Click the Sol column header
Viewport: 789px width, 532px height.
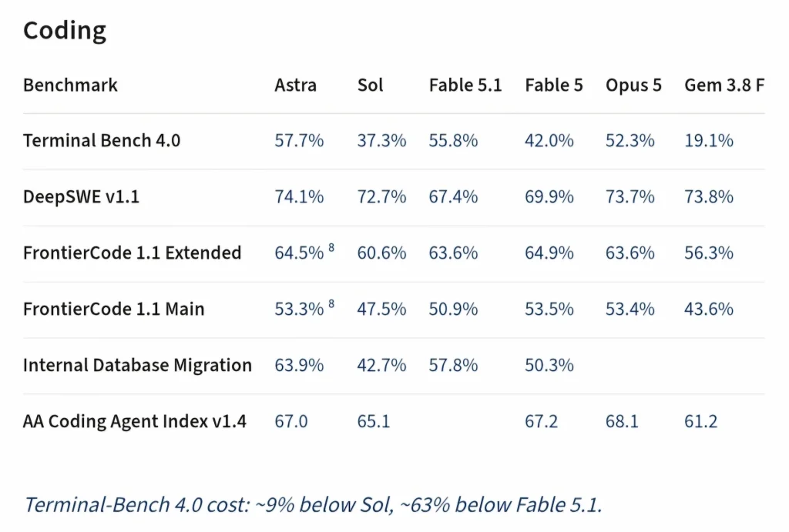pyautogui.click(x=371, y=85)
